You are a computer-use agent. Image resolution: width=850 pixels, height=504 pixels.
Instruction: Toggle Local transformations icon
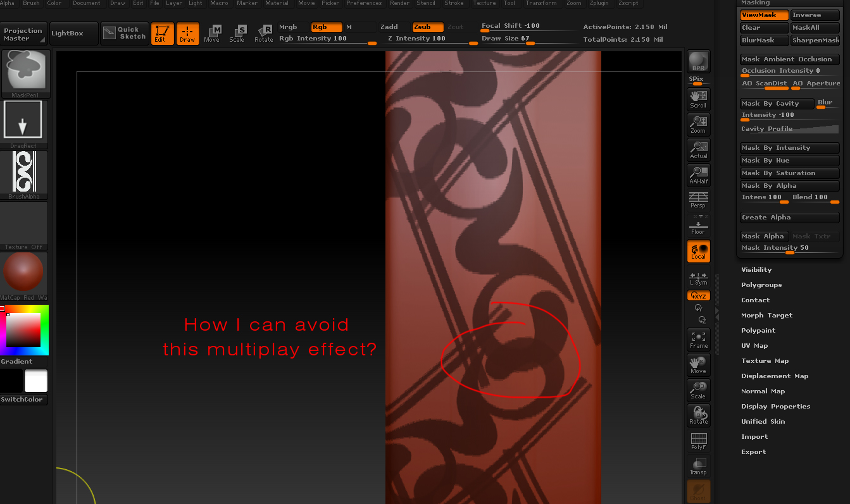tap(699, 251)
